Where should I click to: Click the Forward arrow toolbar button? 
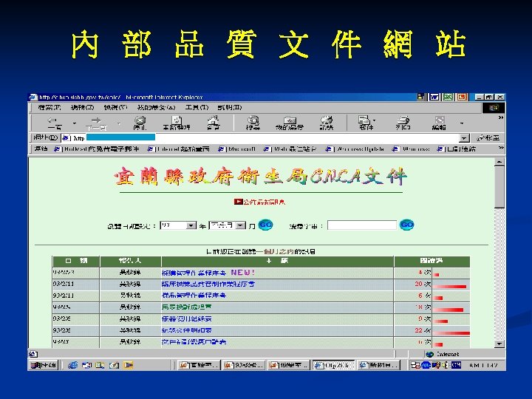coord(96,123)
